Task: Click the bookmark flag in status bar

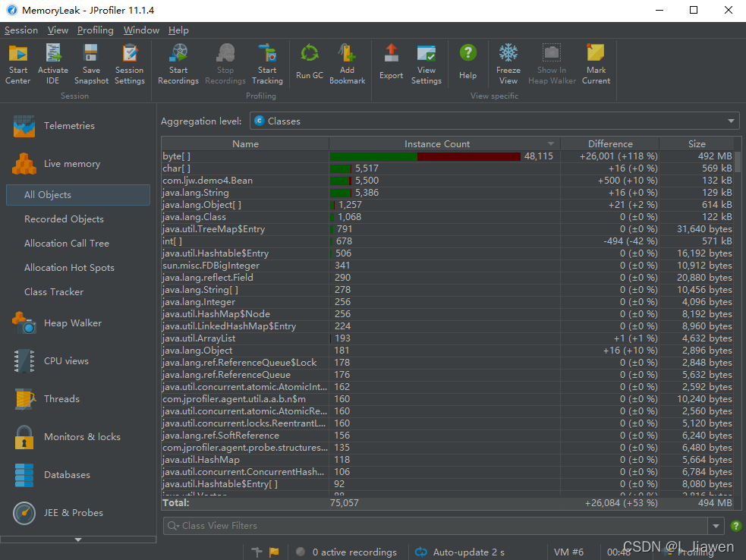Action: (274, 552)
